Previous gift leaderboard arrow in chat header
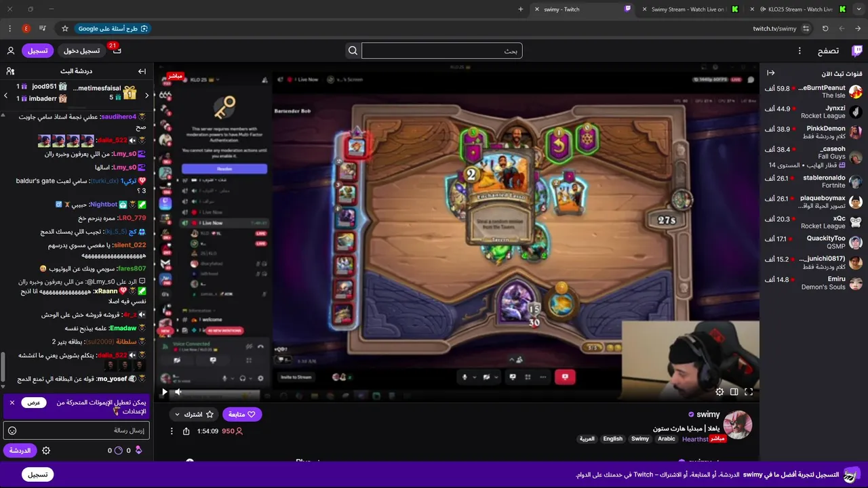Screen dimensions: 868x488 146,96
